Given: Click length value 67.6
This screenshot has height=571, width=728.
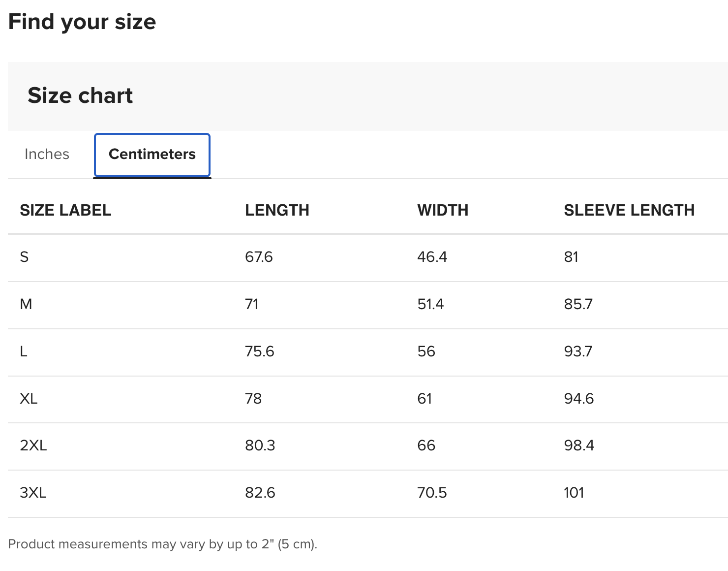Looking at the screenshot, I should tap(259, 257).
